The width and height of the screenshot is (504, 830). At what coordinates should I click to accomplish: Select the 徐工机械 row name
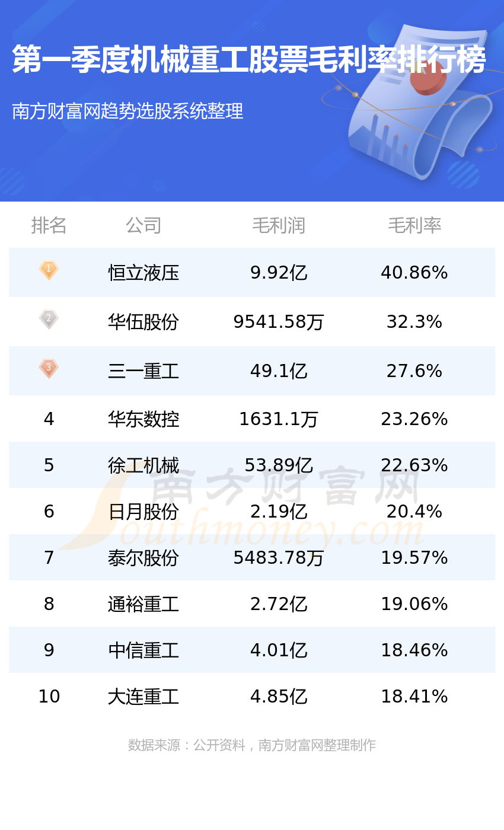pos(143,465)
